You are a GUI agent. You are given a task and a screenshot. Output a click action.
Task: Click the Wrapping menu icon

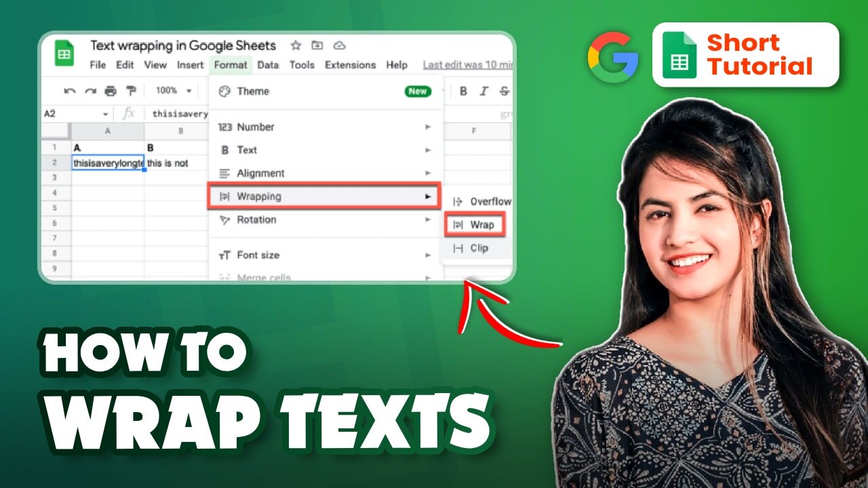tap(224, 197)
